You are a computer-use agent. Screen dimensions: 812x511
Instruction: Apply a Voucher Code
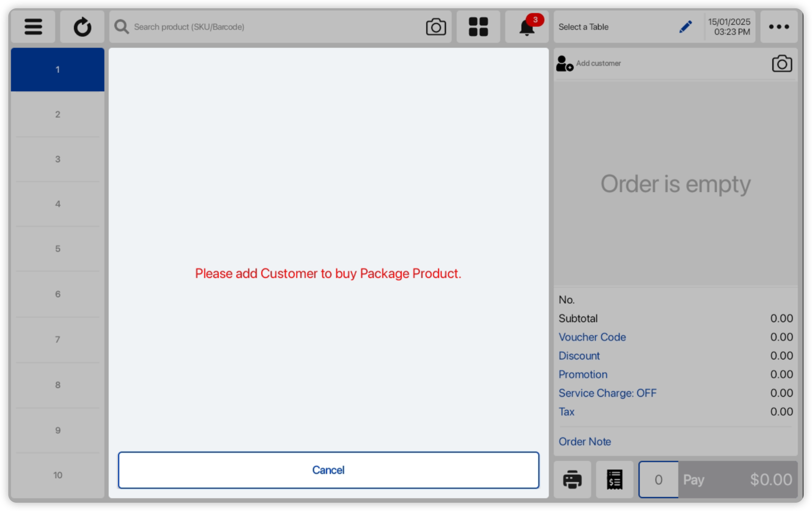tap(592, 337)
